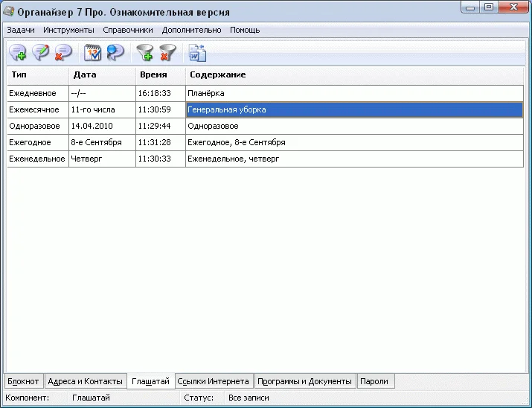
Task: Expand the Справочники menu
Action: point(128,31)
